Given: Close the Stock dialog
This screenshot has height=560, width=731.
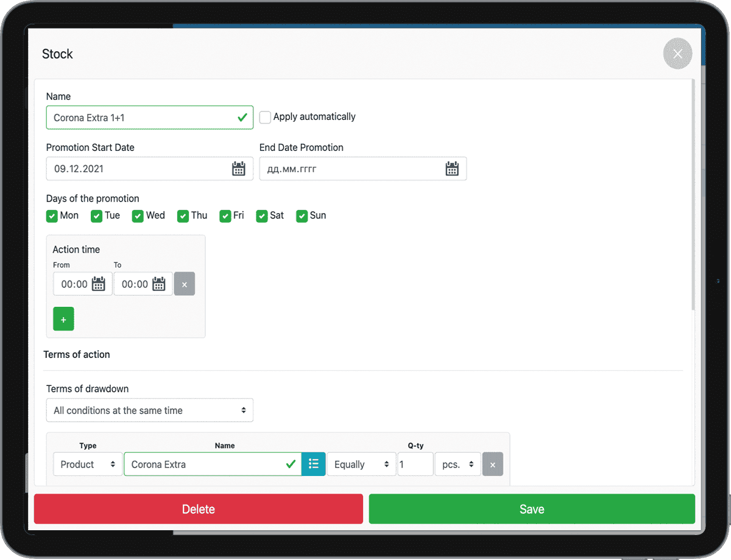Looking at the screenshot, I should [x=677, y=54].
